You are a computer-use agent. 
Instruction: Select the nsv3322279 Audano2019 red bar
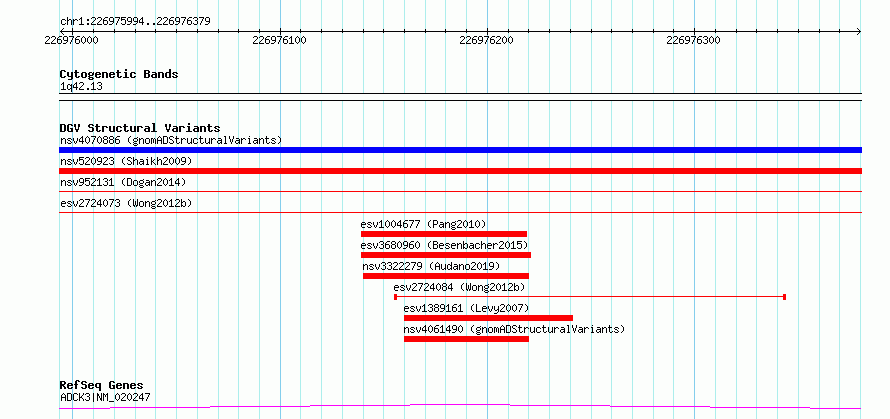(x=446, y=276)
